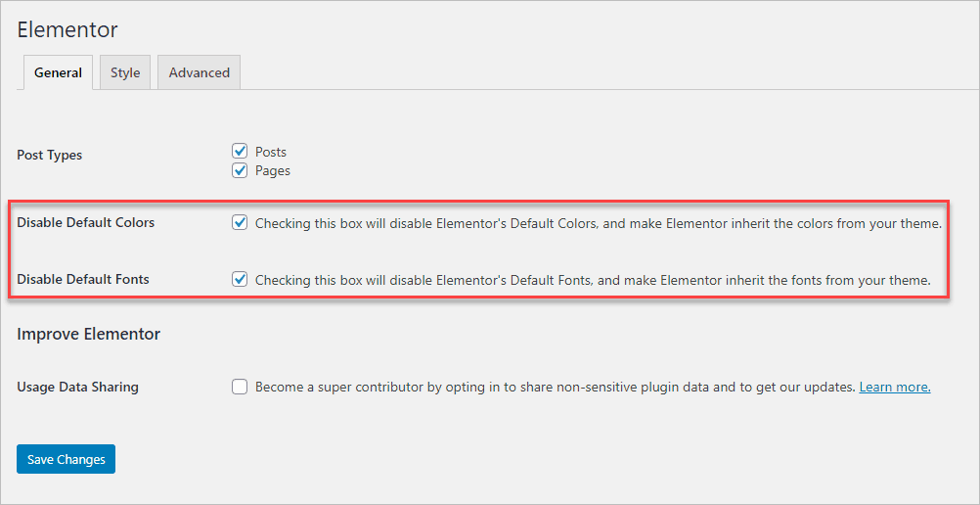Click the Disable Default Fonts row label

[x=83, y=279]
